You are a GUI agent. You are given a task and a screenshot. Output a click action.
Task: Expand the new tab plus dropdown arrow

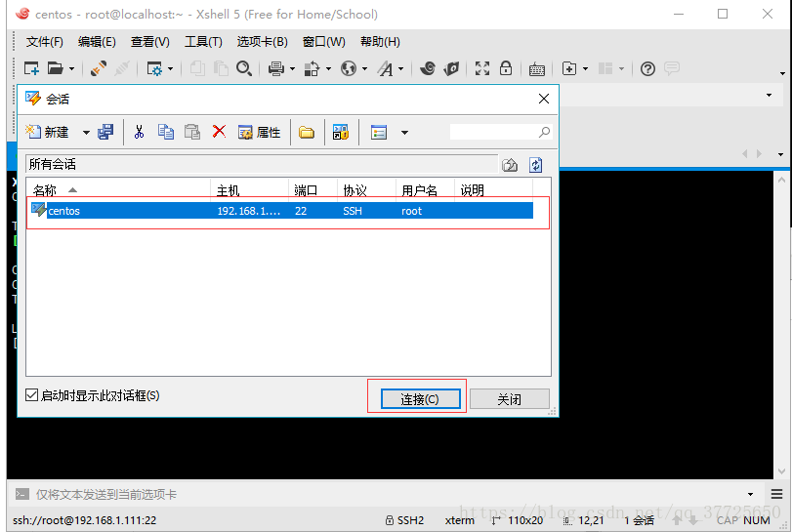pos(585,68)
